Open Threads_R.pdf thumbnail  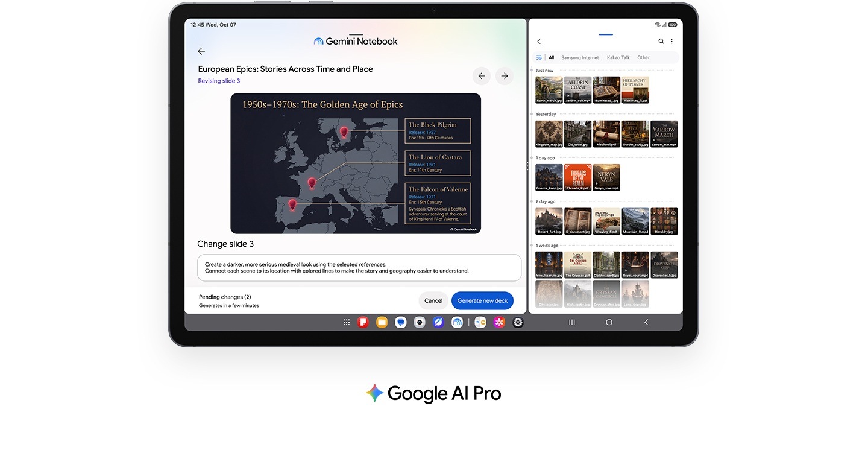(577, 178)
